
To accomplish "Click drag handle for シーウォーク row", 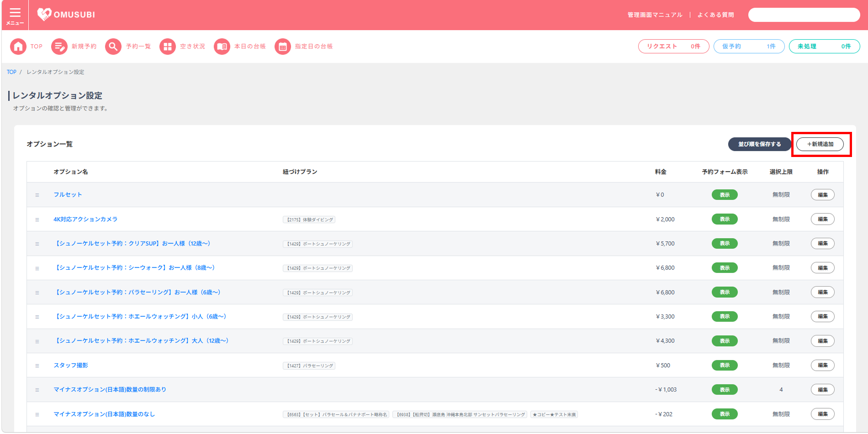I will click(37, 268).
